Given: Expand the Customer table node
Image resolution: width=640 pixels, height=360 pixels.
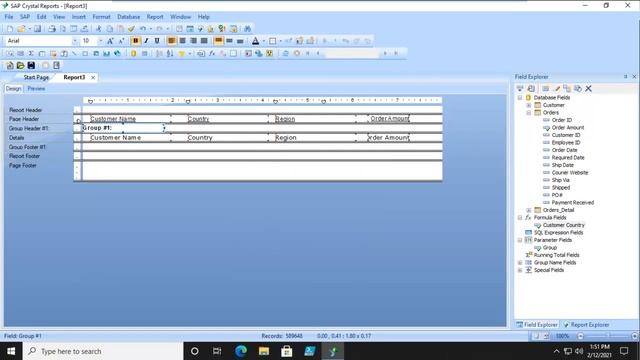Looking at the screenshot, I should pos(529,105).
